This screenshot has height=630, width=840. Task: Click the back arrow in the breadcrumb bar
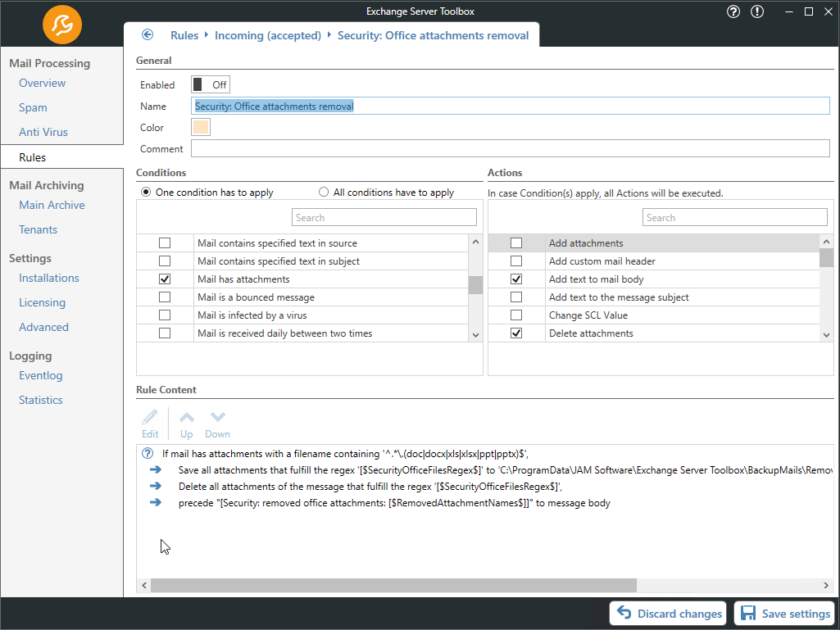(148, 35)
